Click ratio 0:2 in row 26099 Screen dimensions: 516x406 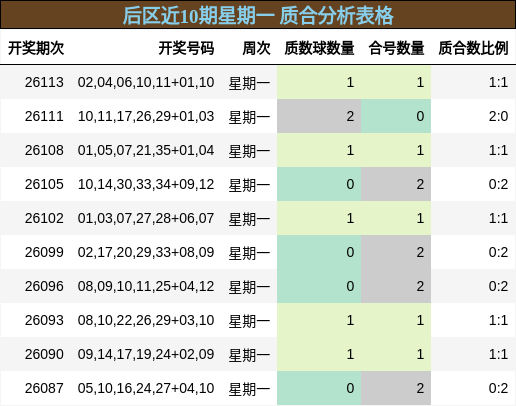[x=498, y=252]
